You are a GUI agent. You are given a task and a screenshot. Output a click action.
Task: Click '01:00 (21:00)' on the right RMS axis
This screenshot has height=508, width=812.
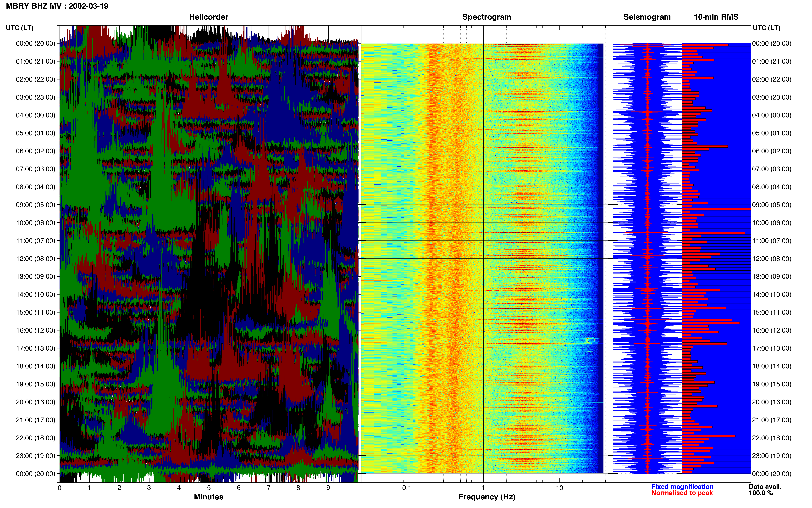tap(772, 61)
